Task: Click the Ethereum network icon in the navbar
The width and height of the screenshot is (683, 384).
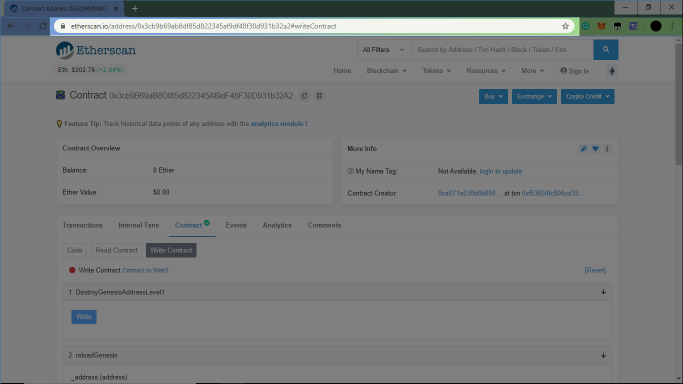Action: coord(612,71)
